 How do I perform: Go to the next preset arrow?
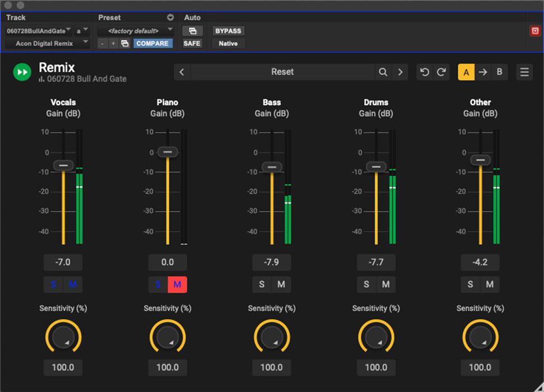click(x=400, y=72)
